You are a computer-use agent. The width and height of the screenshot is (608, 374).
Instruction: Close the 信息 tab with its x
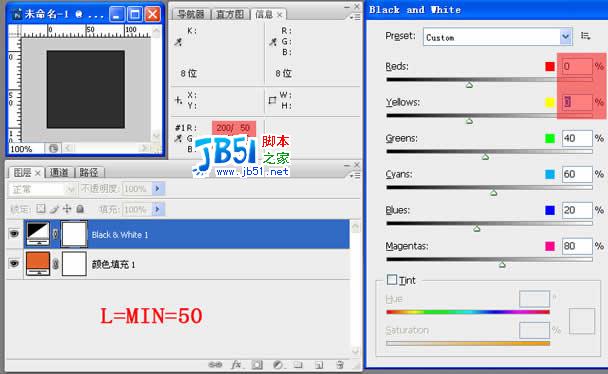[x=279, y=15]
